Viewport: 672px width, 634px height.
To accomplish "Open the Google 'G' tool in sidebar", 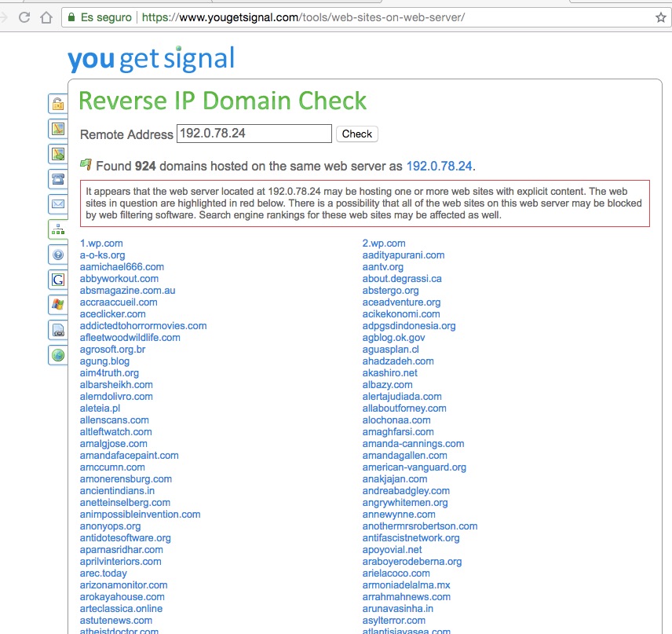I will (57, 280).
